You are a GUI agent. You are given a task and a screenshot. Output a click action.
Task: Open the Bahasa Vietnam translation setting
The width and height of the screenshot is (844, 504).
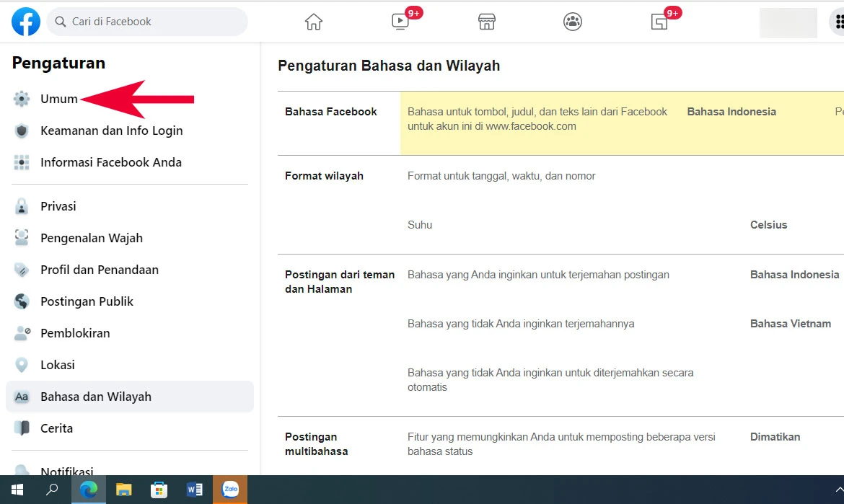pyautogui.click(x=791, y=324)
